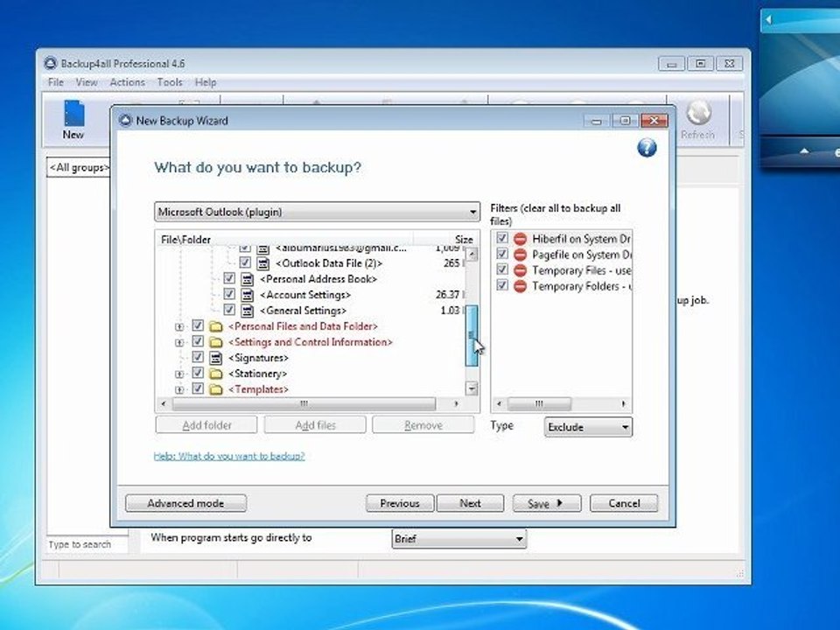This screenshot has width=840, height=630.
Task: Open the Microsoft Outlook (plugin) source dropdown
Action: tap(317, 212)
